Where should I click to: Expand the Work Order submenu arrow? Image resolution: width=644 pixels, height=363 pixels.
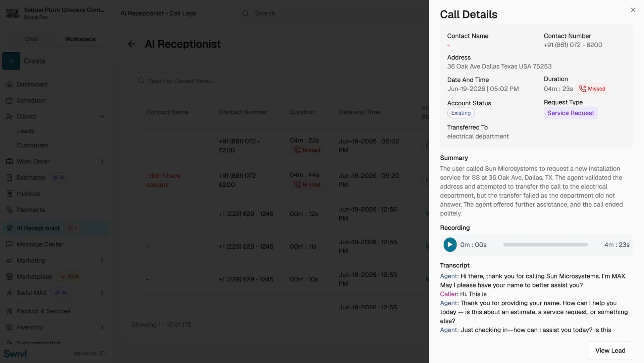pyautogui.click(x=102, y=161)
